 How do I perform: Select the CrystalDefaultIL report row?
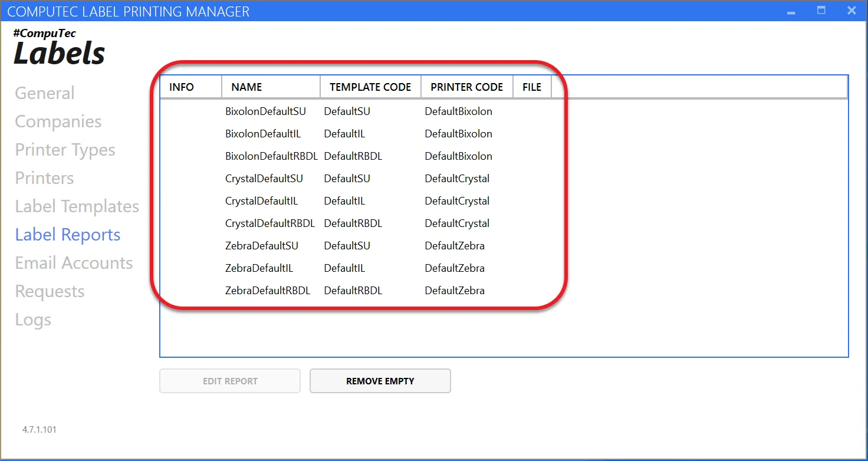[261, 201]
